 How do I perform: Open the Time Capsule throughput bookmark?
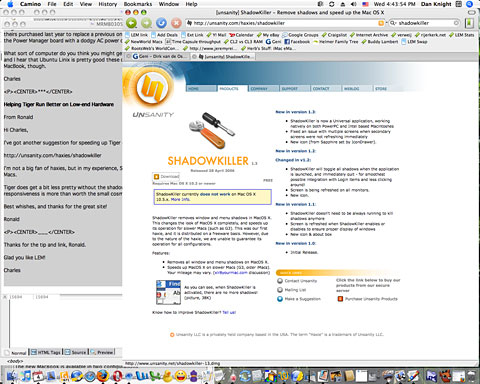(x=193, y=42)
